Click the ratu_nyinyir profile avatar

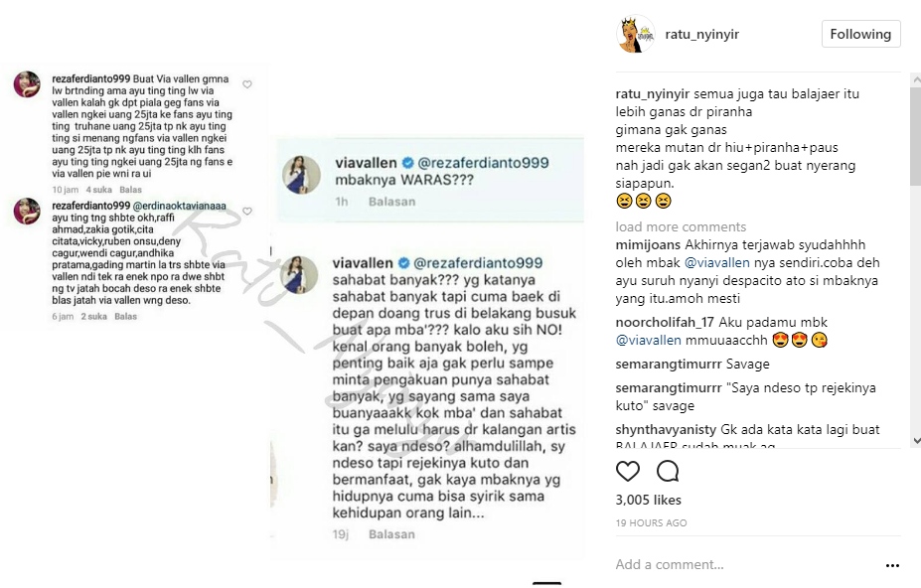(636, 34)
